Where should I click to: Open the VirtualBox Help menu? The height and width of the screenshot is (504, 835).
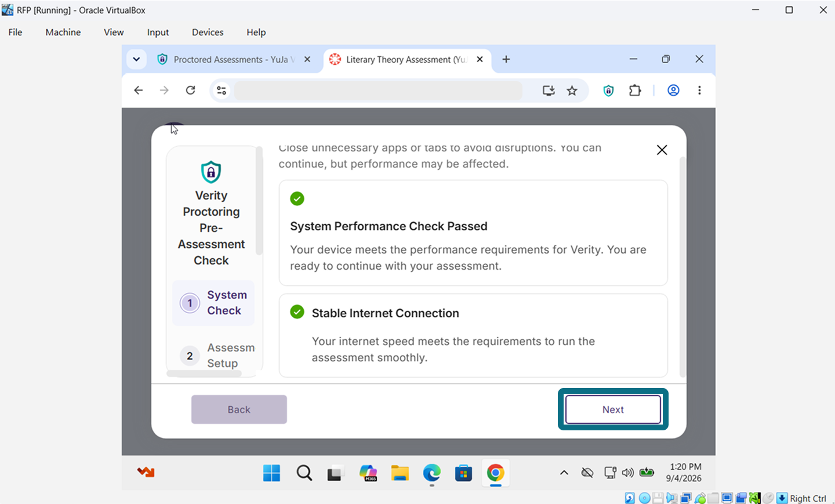coord(256,32)
